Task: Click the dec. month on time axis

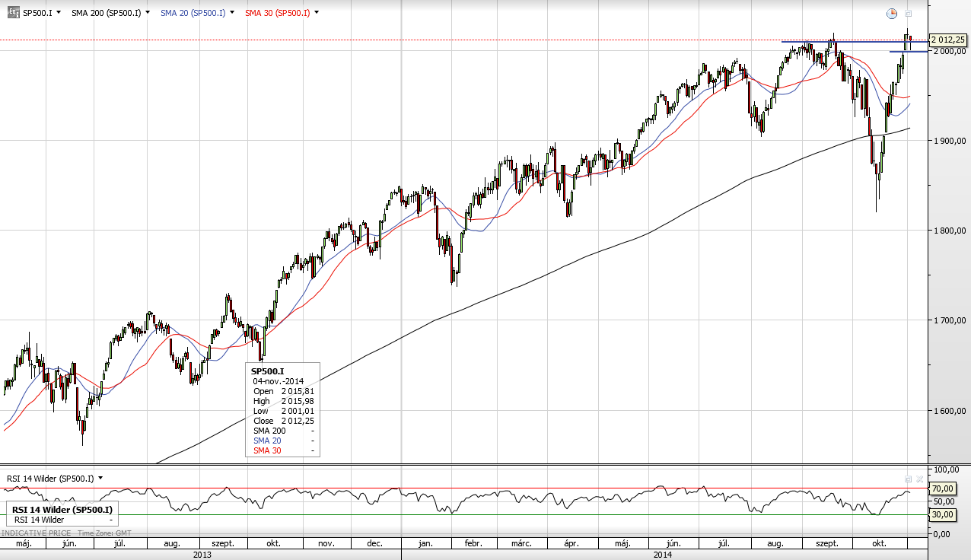Action: point(374,543)
